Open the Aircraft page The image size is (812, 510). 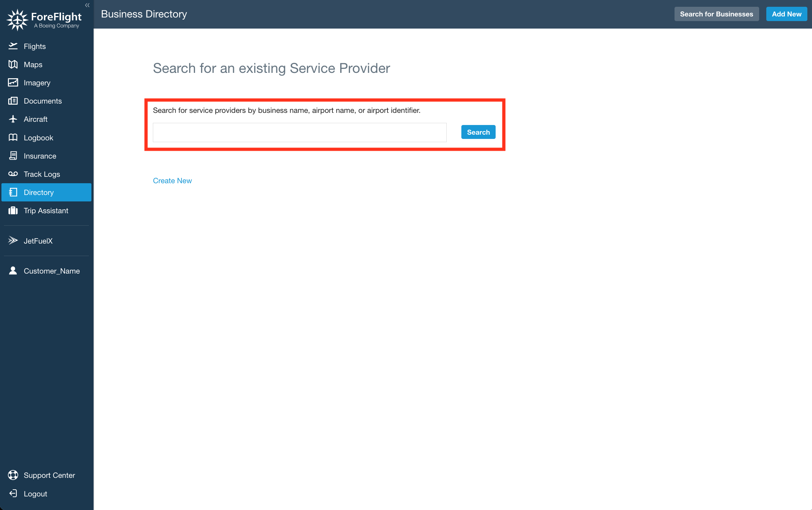pyautogui.click(x=46, y=119)
